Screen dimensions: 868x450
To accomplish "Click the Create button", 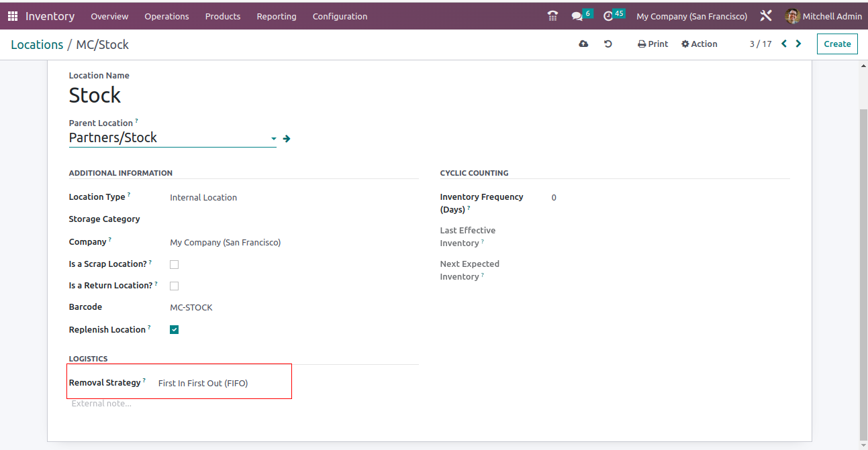I will click(x=837, y=44).
